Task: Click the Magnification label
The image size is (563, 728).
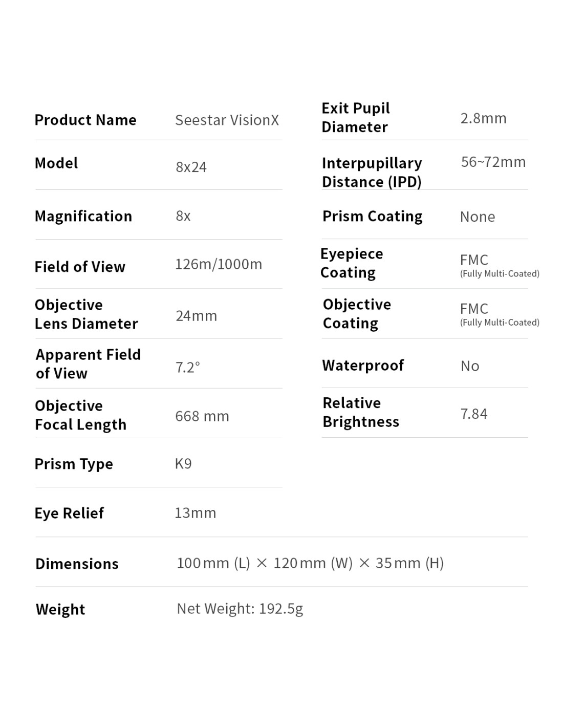Action: click(83, 216)
